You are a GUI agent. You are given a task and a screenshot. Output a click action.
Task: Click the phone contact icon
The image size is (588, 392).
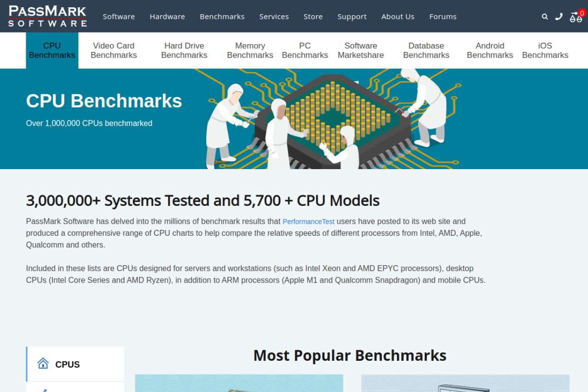click(x=559, y=17)
